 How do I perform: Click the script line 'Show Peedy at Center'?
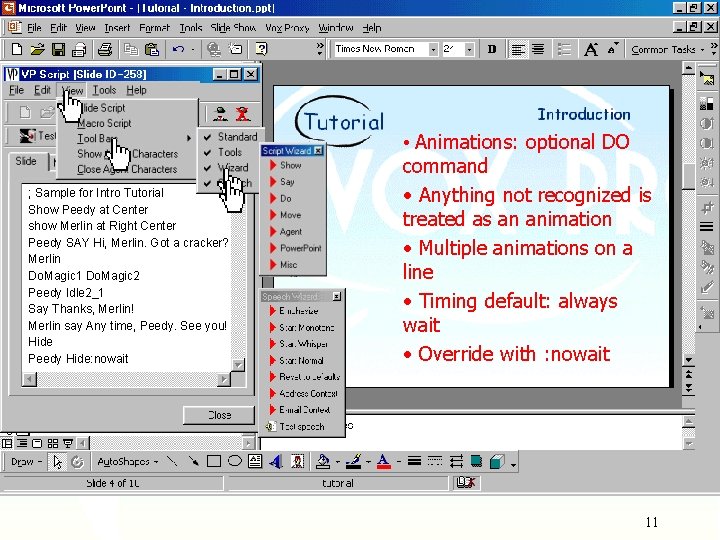click(x=88, y=209)
